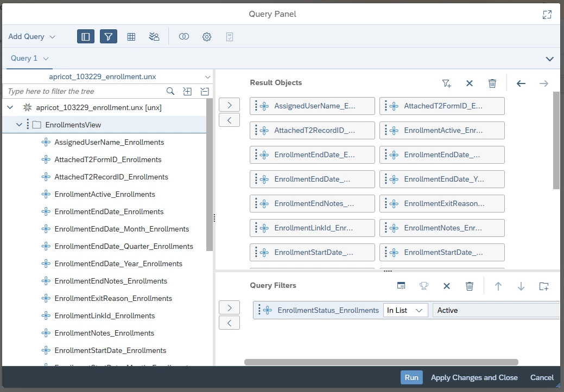Select the EnrollmentNotes_Enr... result object

[x=442, y=228]
